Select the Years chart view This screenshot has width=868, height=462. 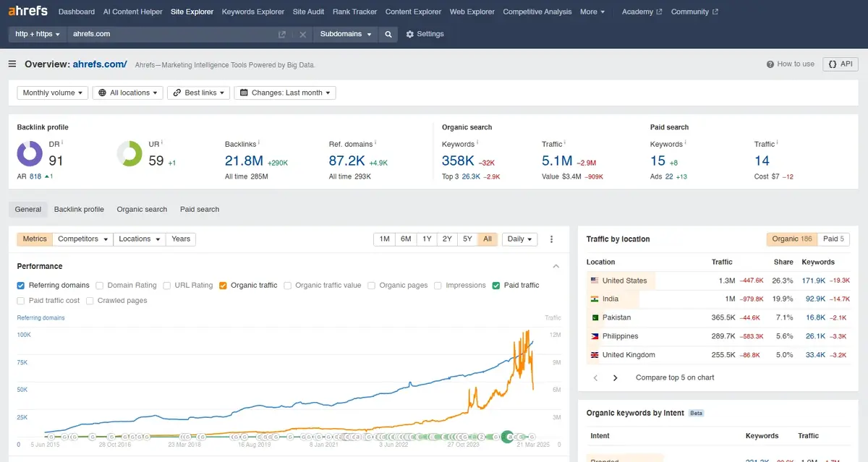181,239
